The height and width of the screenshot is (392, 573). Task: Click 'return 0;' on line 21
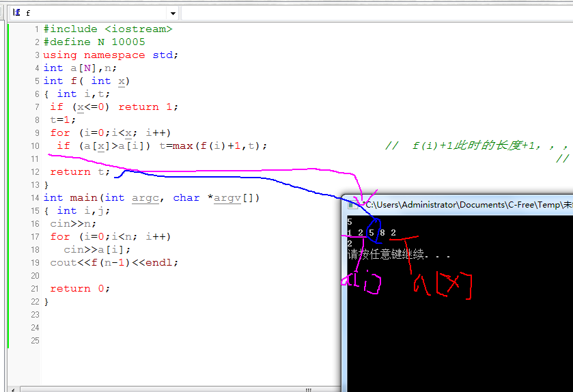[80, 289]
